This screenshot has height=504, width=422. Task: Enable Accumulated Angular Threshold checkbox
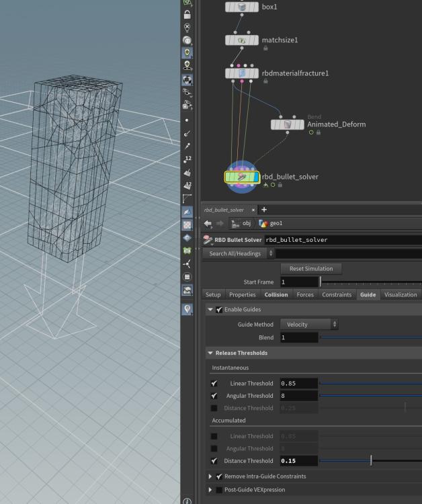click(x=214, y=448)
